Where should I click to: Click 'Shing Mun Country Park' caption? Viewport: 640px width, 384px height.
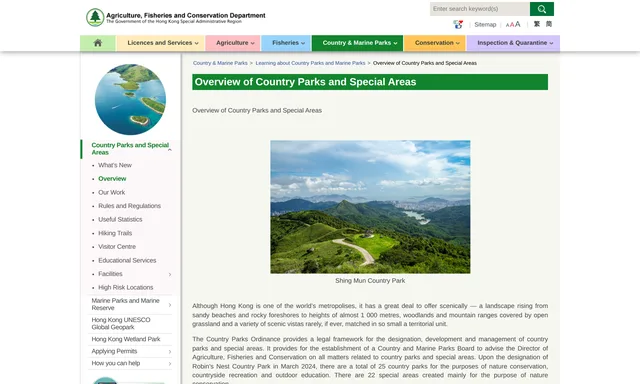pos(370,281)
